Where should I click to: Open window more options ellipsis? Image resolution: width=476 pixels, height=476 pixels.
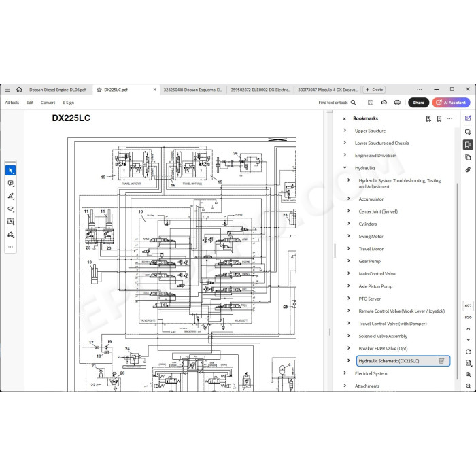(420, 90)
